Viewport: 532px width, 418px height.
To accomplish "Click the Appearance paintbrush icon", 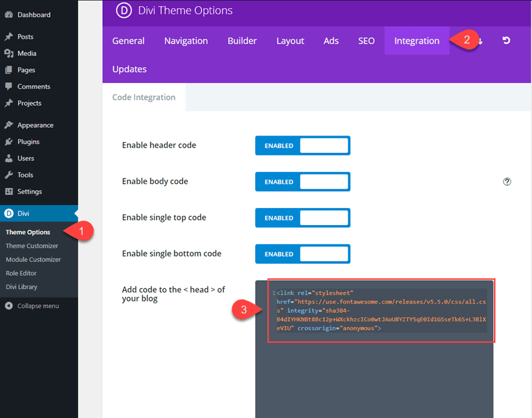I will (x=9, y=125).
